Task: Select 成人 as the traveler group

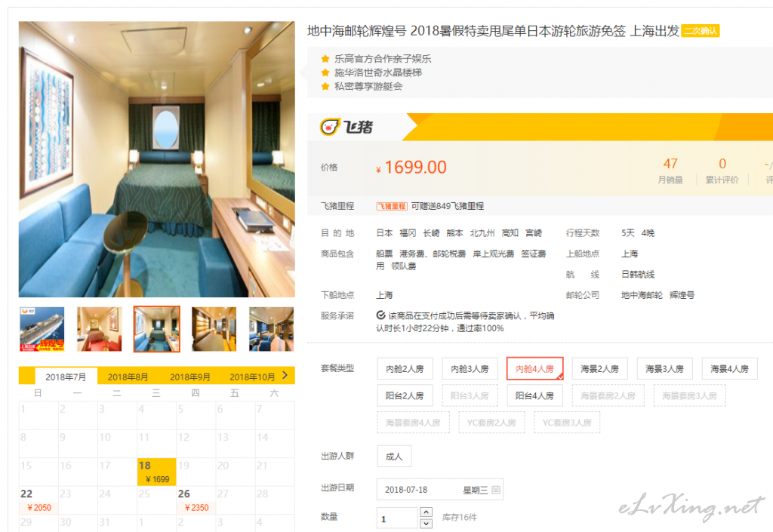Action: [x=394, y=457]
